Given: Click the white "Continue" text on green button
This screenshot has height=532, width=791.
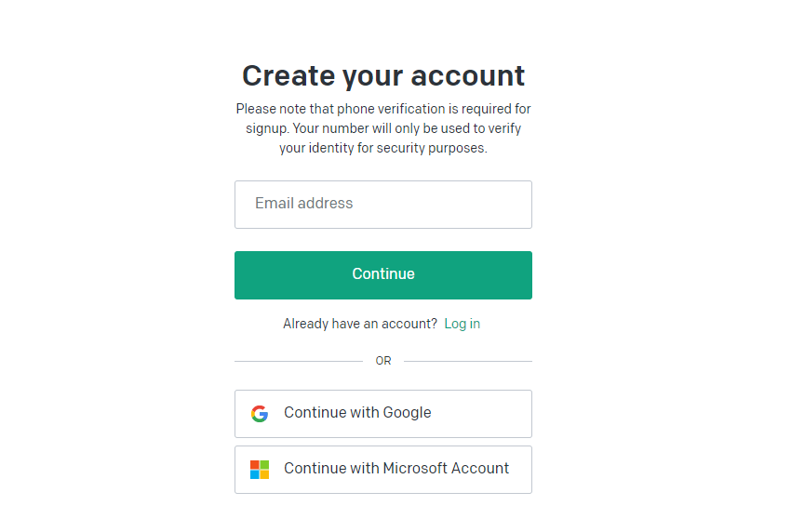Looking at the screenshot, I should point(382,273).
